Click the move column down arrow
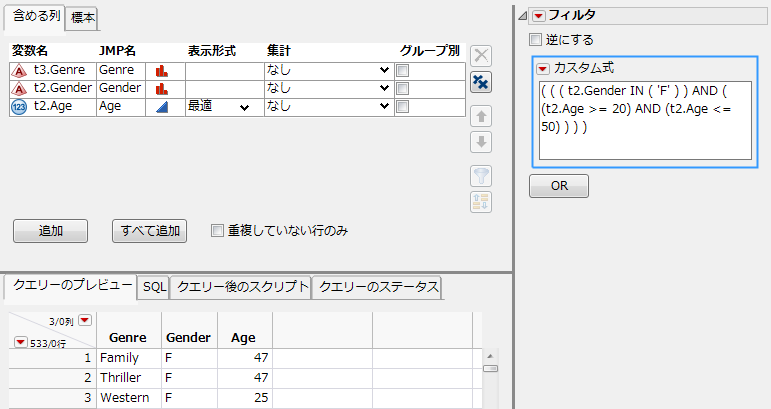Screen dimensions: 771x409 [480, 141]
